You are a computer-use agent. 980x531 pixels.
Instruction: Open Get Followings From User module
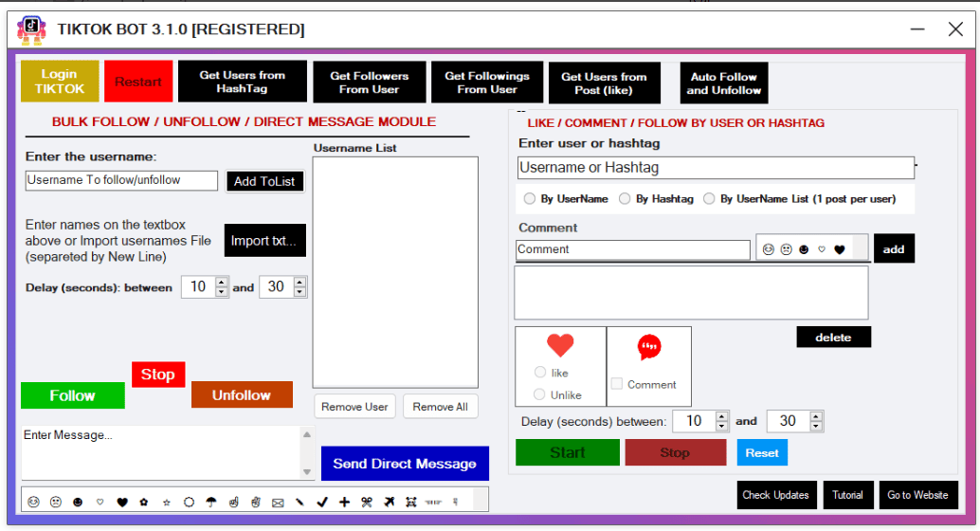coord(487,82)
